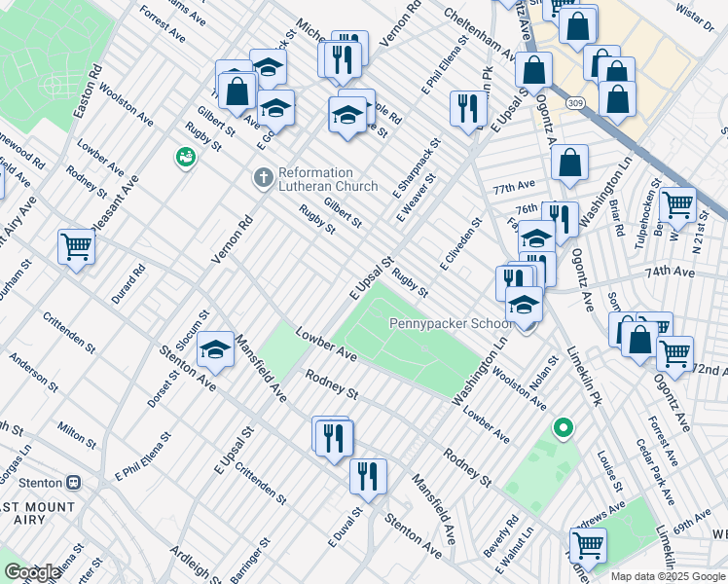Viewport: 728px width, 584px height.
Task: Select the 74th Ave street label
Action: pos(670,272)
